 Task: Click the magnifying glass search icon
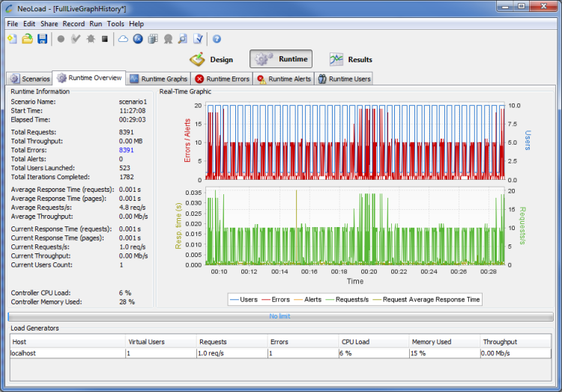183,39
